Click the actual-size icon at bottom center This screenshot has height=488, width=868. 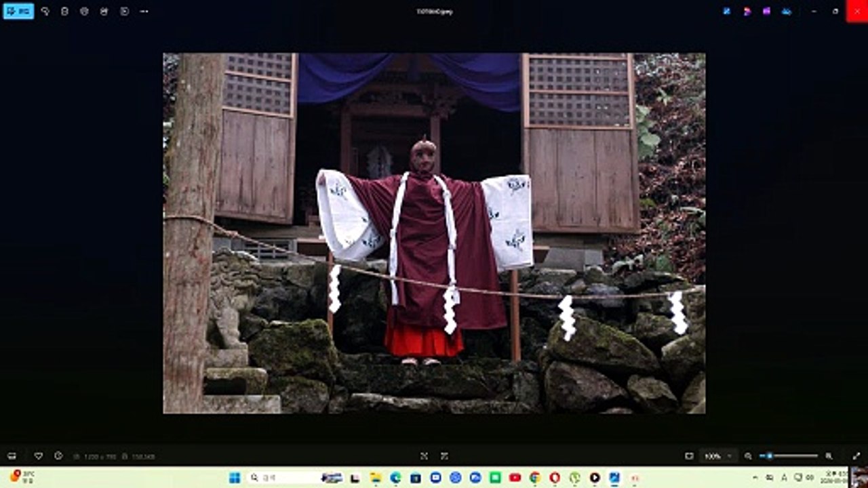click(x=444, y=456)
